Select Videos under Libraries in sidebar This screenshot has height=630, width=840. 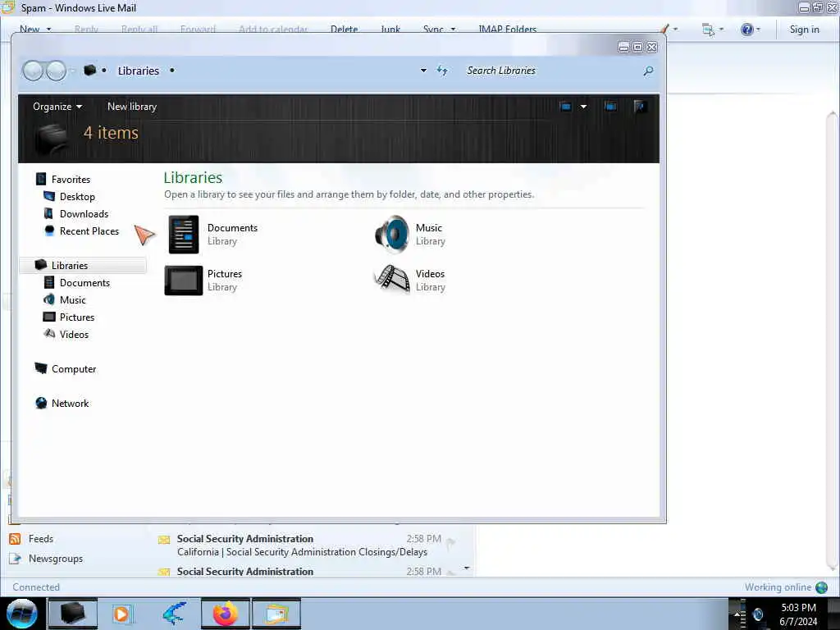[74, 335]
